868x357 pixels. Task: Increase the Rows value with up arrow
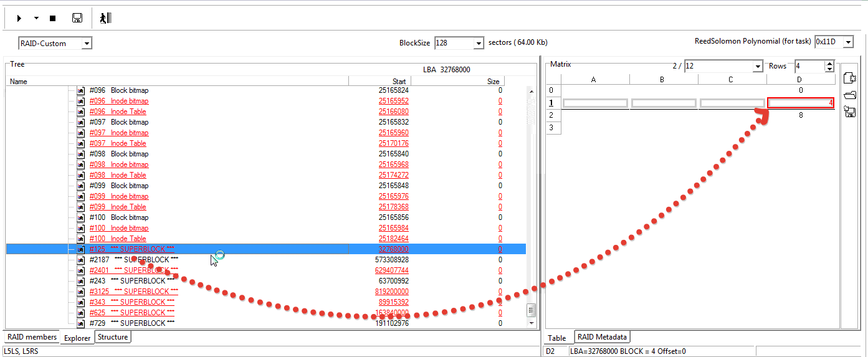(829, 63)
